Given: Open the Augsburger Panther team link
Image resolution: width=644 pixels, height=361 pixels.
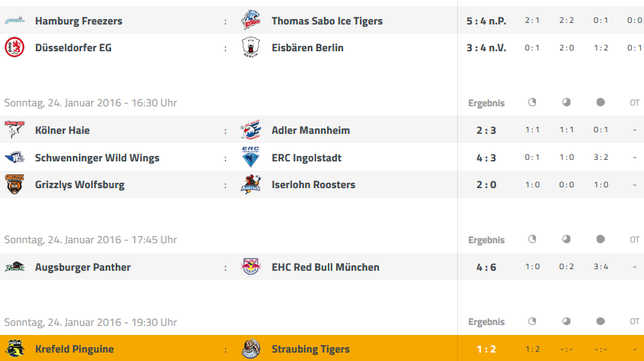Looking at the screenshot, I should 83,268.
